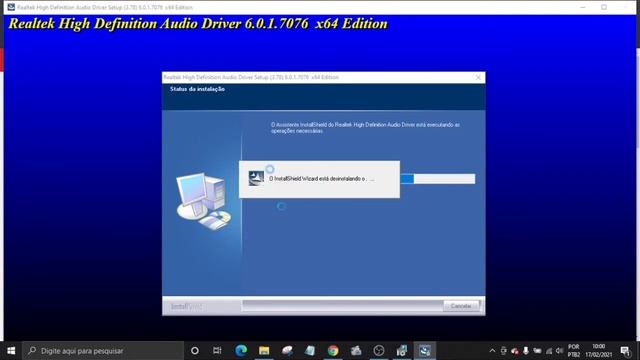Image resolution: width=640 pixels, height=360 pixels.
Task: Click the volume icon in system tray
Action: (x=560, y=351)
